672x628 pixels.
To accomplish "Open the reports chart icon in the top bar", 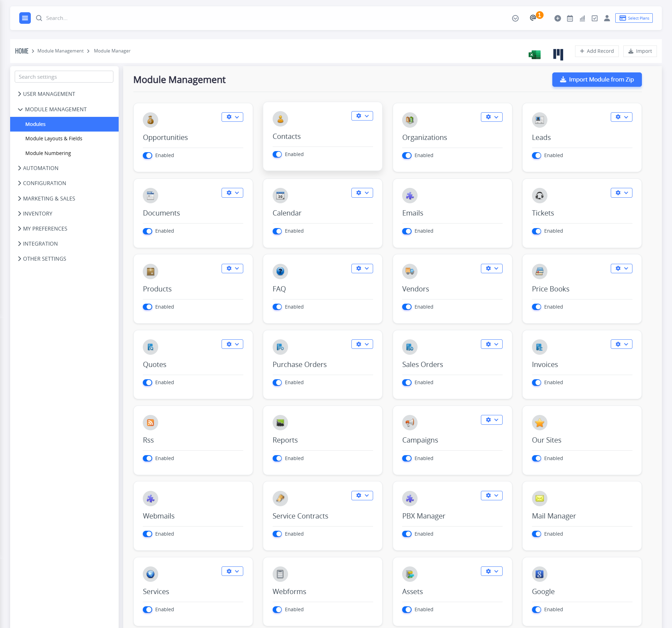I will click(582, 19).
